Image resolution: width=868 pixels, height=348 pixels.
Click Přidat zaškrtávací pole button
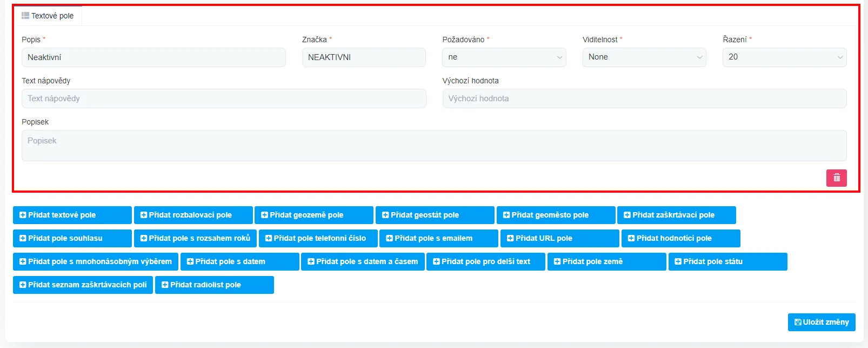[x=676, y=215]
